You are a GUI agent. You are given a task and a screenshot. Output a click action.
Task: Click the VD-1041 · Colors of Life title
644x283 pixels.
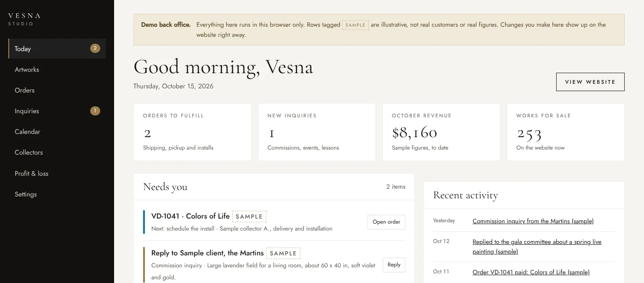click(x=190, y=216)
